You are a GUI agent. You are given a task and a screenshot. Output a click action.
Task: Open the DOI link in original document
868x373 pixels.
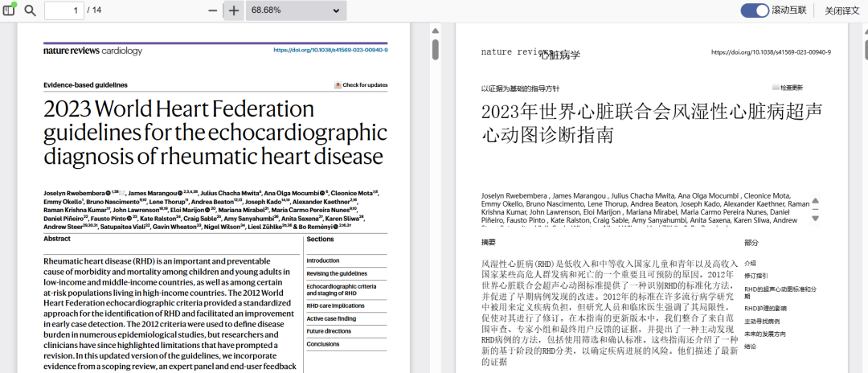click(x=330, y=51)
